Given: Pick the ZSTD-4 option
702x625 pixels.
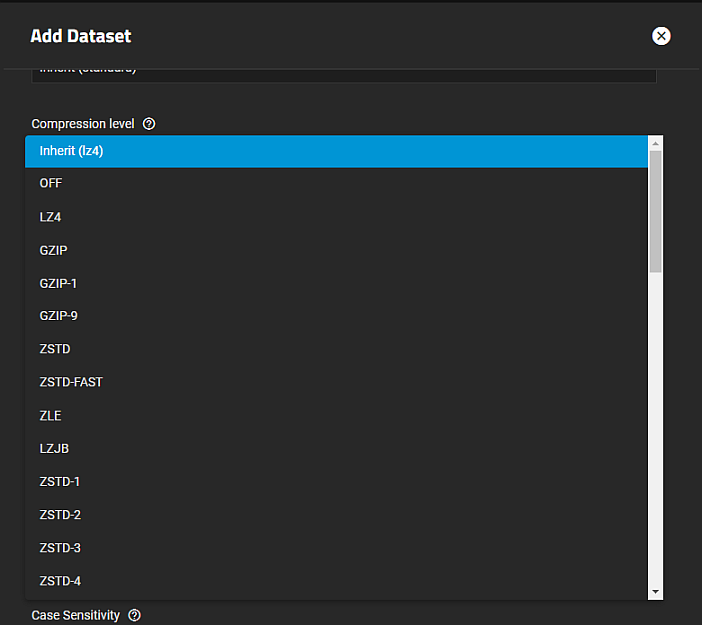Looking at the screenshot, I should [336, 581].
